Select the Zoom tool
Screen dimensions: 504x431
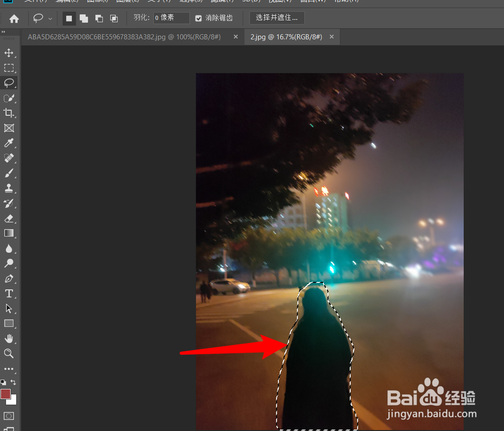[x=9, y=354]
